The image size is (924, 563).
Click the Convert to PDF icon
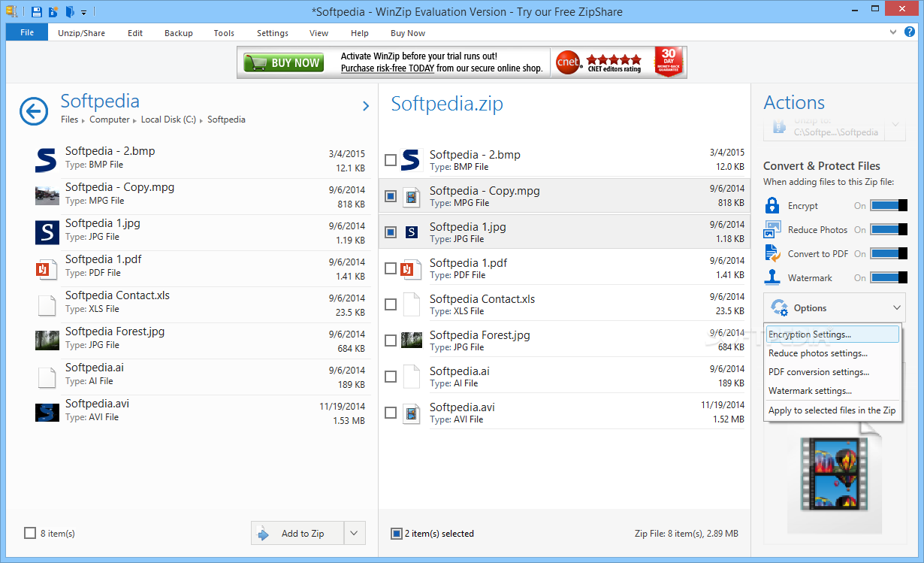[x=772, y=253]
